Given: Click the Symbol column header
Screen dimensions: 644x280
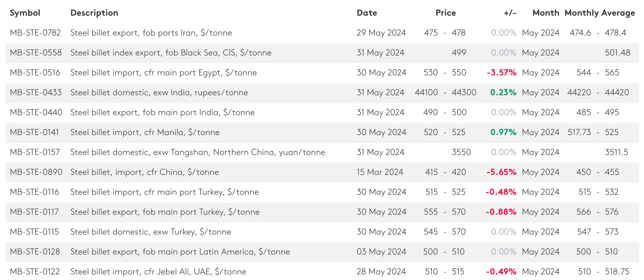Looking at the screenshot, I should 25,13.
